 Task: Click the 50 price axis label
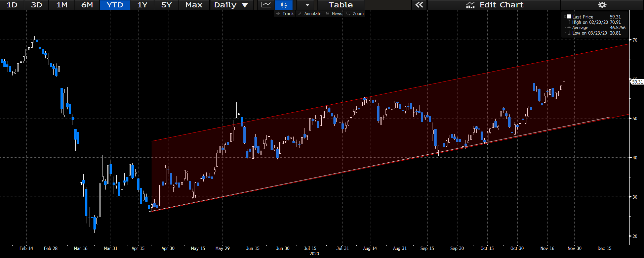pyautogui.click(x=635, y=118)
